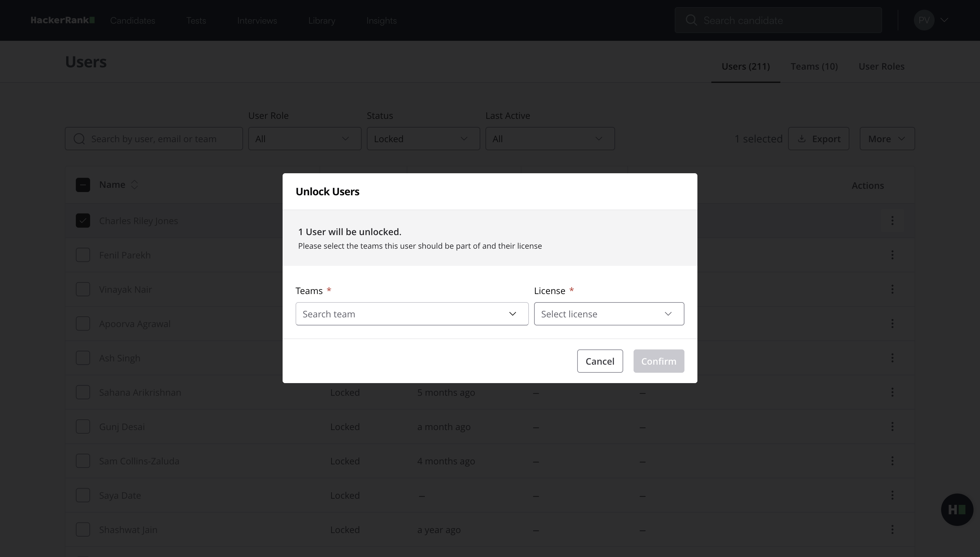Uncheck the Charles Riley Jones checkbox
The width and height of the screenshot is (980, 557).
click(83, 221)
